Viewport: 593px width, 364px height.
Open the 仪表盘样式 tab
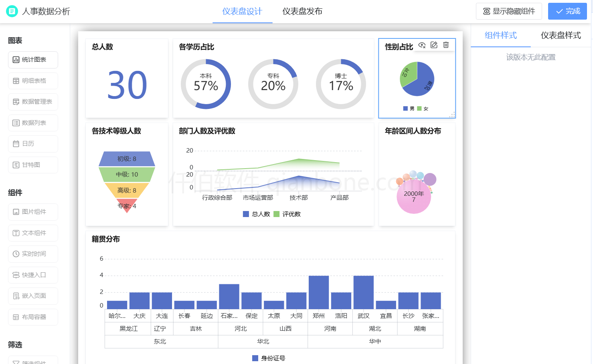coord(561,35)
